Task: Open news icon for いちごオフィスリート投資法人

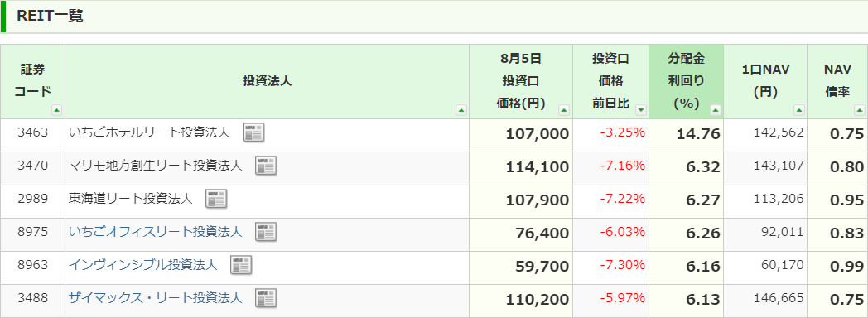Action: click(x=266, y=232)
